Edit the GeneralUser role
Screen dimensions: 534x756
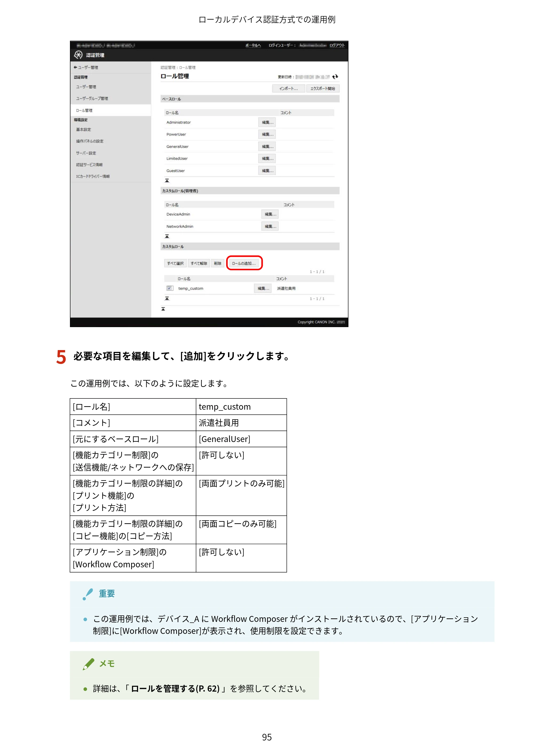(267, 146)
